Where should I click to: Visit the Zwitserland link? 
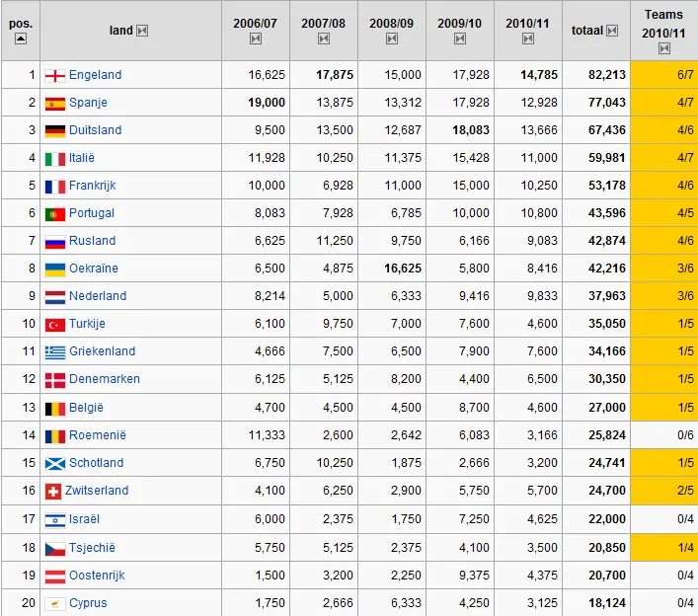coord(97,490)
